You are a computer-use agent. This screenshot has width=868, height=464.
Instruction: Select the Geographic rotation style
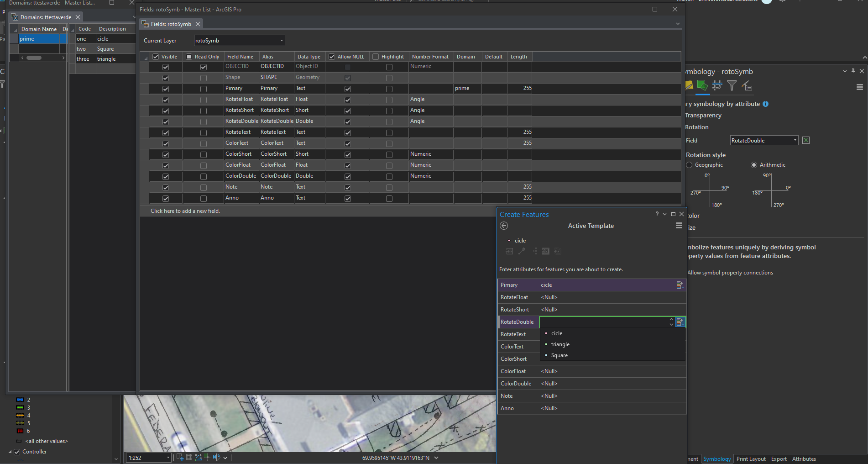pyautogui.click(x=690, y=165)
